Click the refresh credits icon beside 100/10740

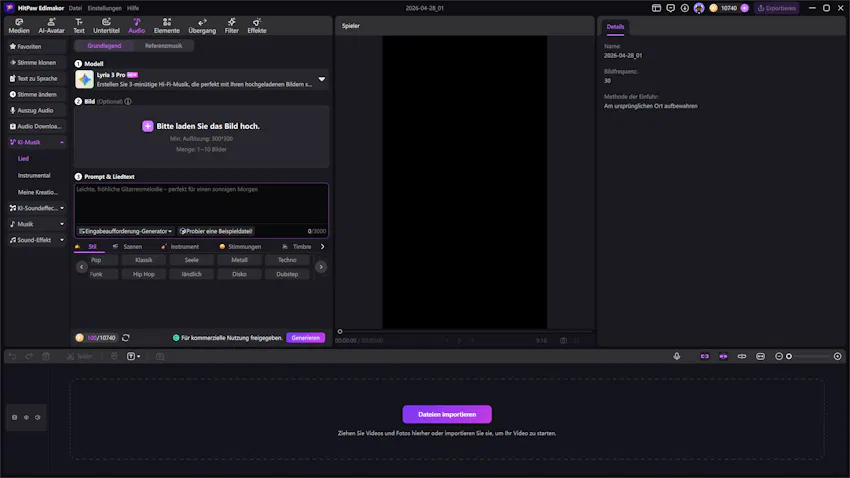[126, 338]
